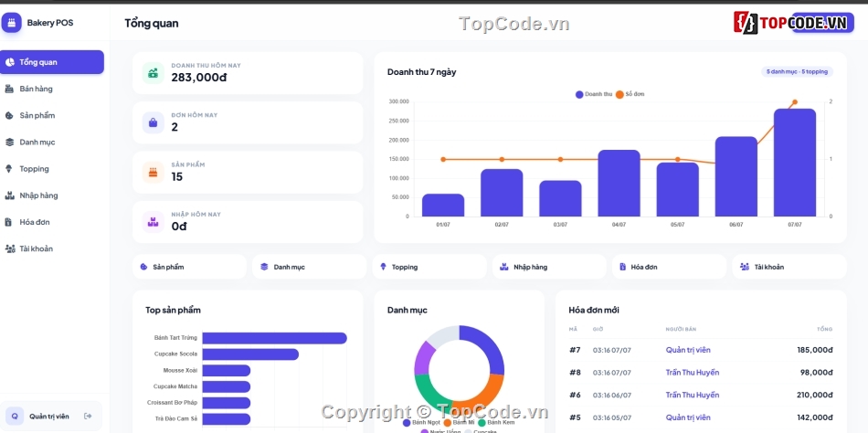The image size is (868, 433).
Task: Open the Tổng quan sidebar item
Action: coord(52,62)
